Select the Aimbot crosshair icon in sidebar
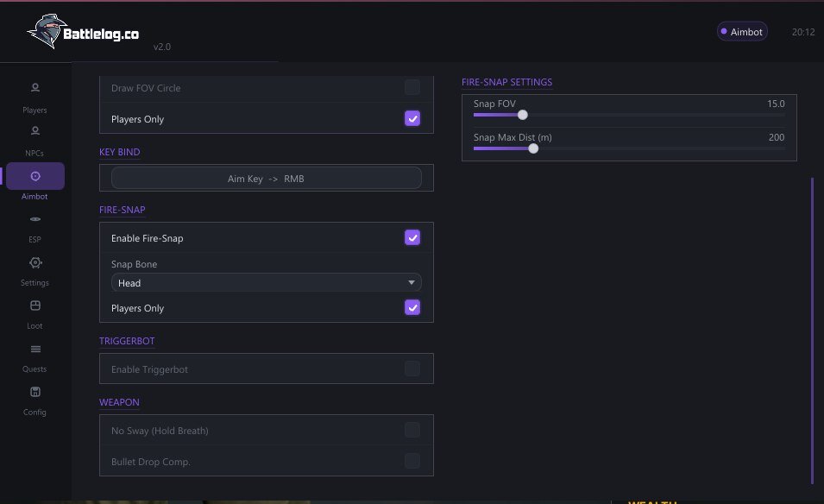The height and width of the screenshot is (504, 824). [35, 176]
